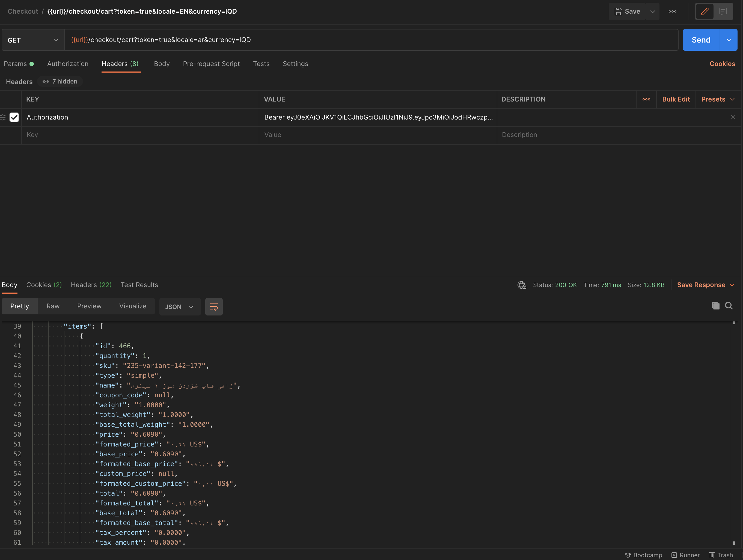Toggle line wrapping in the response body
Viewport: 743px width, 560px height.
(x=214, y=306)
